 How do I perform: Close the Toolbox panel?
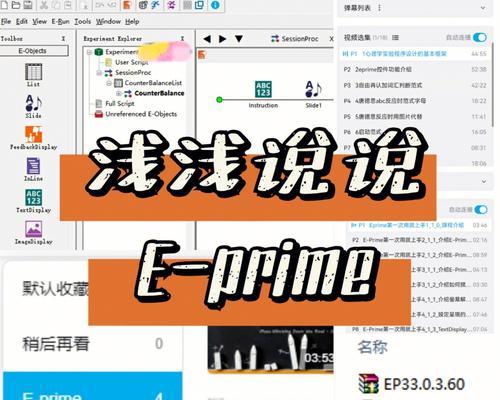63,39
